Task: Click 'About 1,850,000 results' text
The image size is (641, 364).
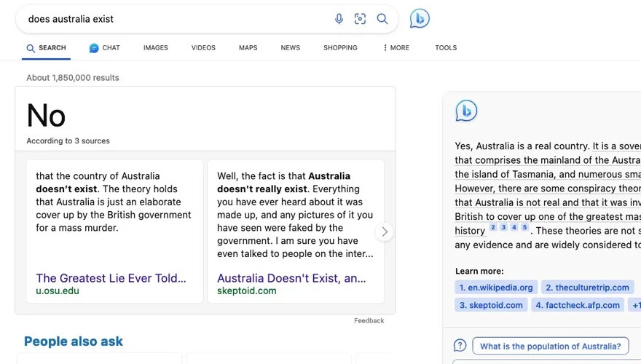Action: 73,78
